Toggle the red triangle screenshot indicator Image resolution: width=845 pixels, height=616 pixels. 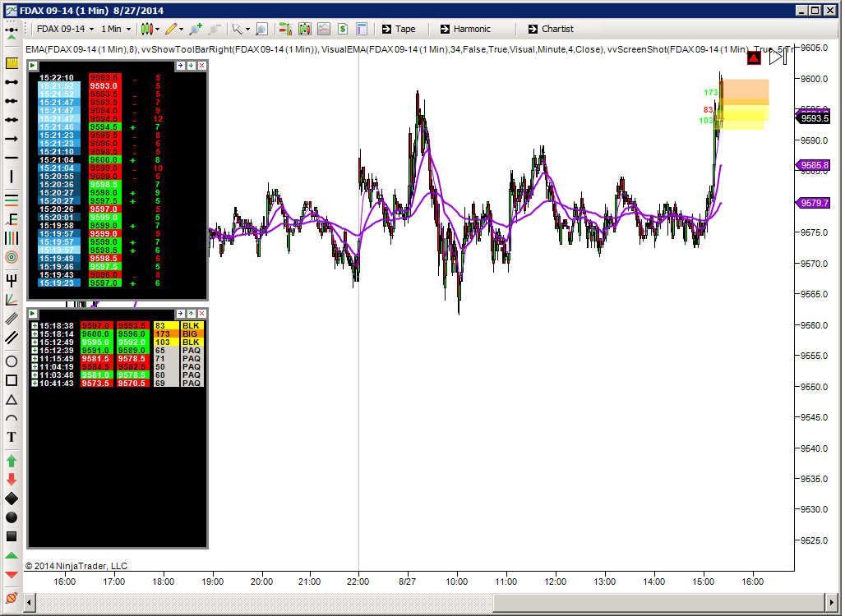754,58
